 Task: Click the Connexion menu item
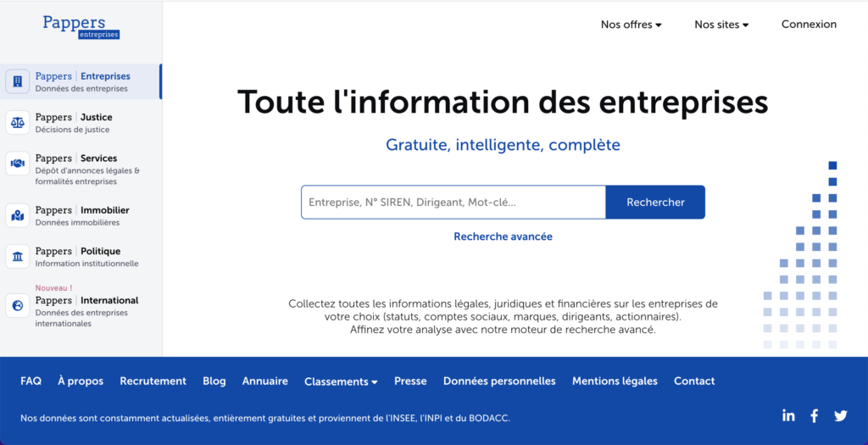coord(809,25)
